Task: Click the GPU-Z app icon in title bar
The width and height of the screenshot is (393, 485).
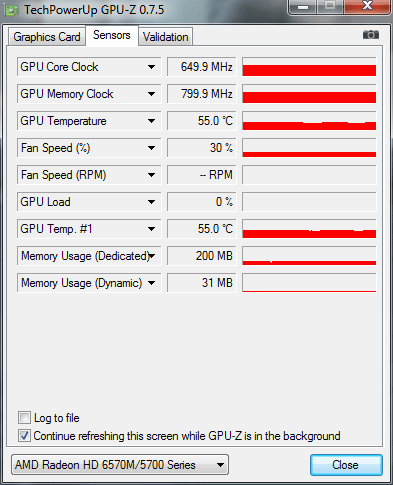Action: tap(12, 11)
